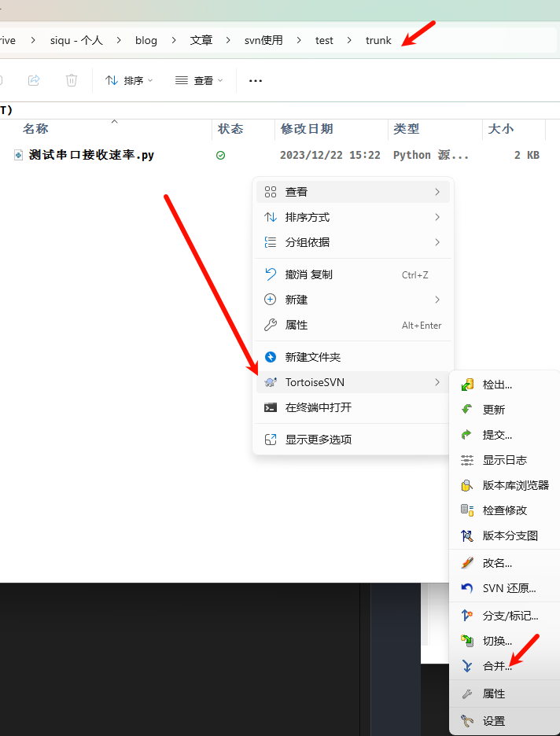Viewport: 560px width, 736px height.
Task: Select the SVN Revert (SVN 还原) icon
Action: pos(467,588)
